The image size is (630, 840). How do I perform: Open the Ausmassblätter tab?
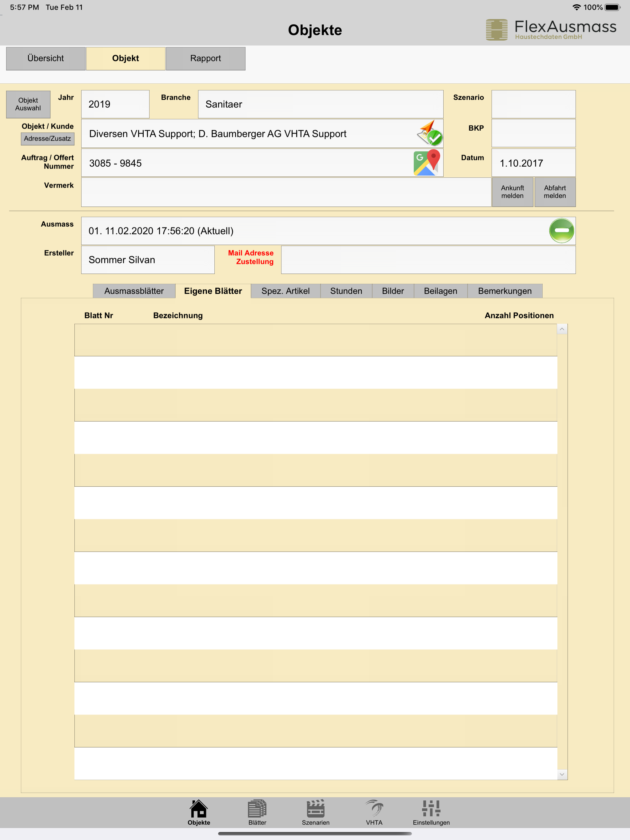pos(134,291)
